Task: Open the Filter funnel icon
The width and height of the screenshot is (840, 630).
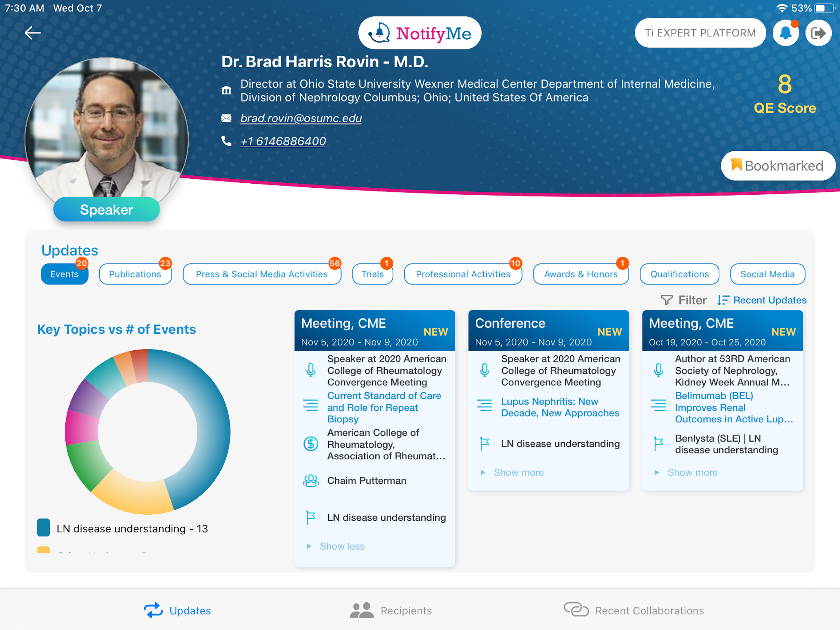Action: pos(667,300)
